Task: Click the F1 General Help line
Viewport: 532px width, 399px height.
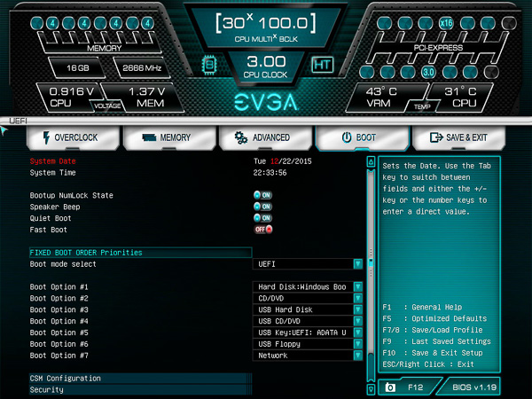Action: pos(422,307)
